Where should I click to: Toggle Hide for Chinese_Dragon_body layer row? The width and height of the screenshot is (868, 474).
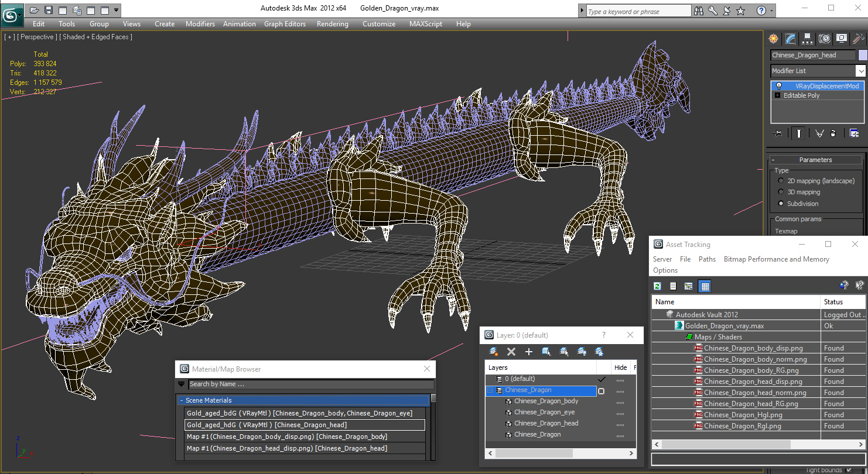[x=620, y=402]
